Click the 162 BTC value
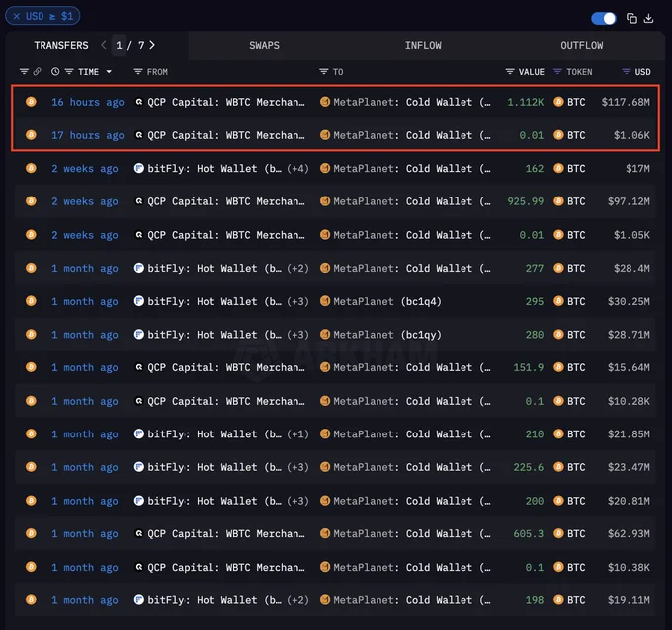The height and width of the screenshot is (630, 672). [535, 168]
